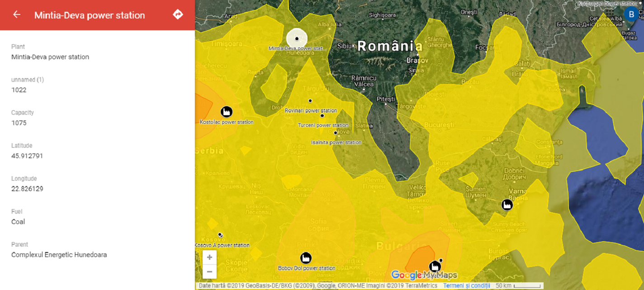The image size is (644, 290).
Task: Select the Rovinari power station dot marker
Action: (x=310, y=101)
